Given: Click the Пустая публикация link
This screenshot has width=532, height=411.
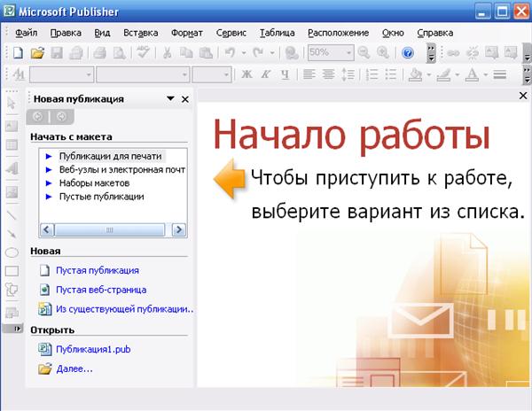Looking at the screenshot, I should coord(98,270).
